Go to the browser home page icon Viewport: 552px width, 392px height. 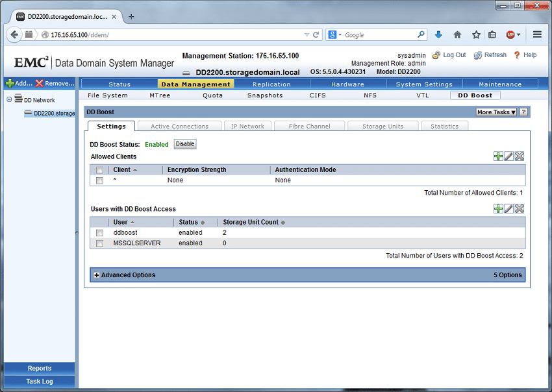click(x=457, y=34)
